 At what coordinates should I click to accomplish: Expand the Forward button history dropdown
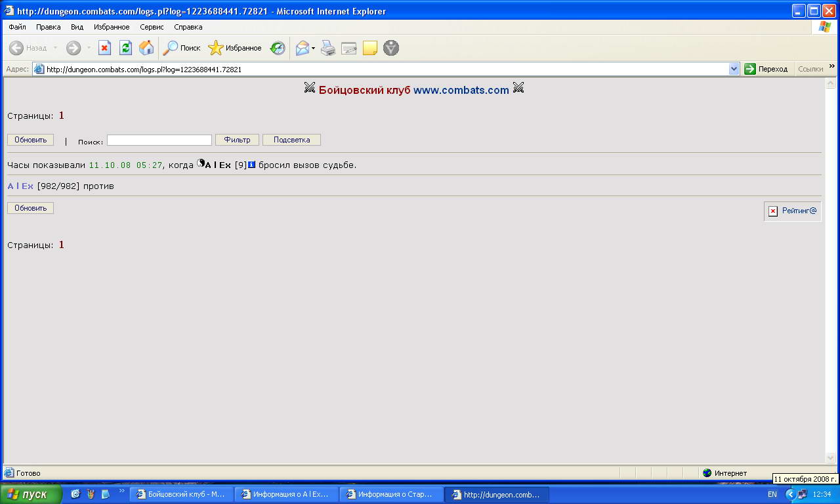(x=89, y=48)
